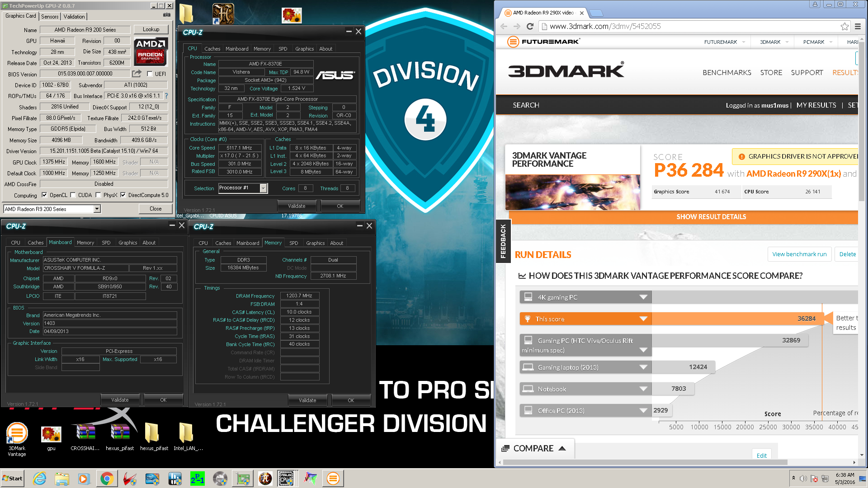Bookmark this page with the star icon
This screenshot has height=488, width=868.
[844, 26]
